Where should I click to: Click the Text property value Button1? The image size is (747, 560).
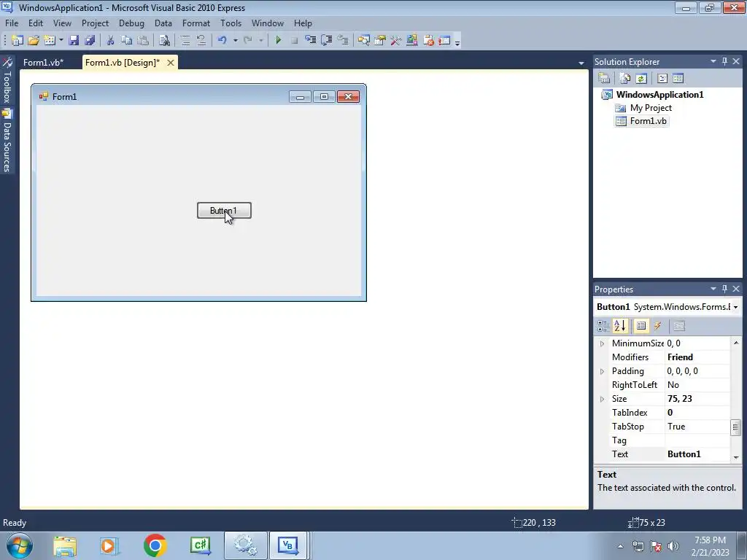click(684, 454)
